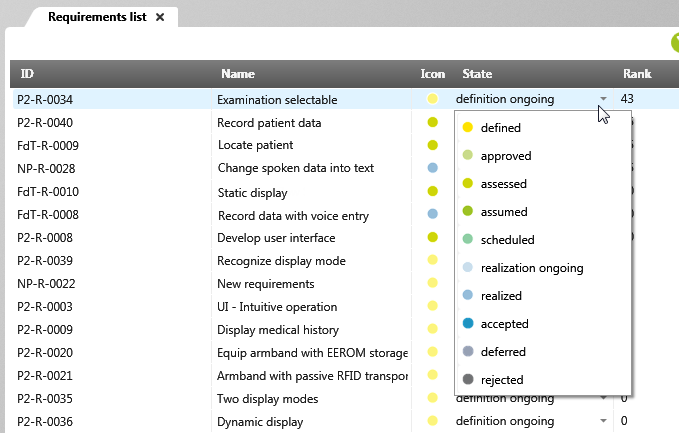Viewport: 679px width, 433px height.
Task: Click status icon in Dynamic display row
Action: click(433, 421)
